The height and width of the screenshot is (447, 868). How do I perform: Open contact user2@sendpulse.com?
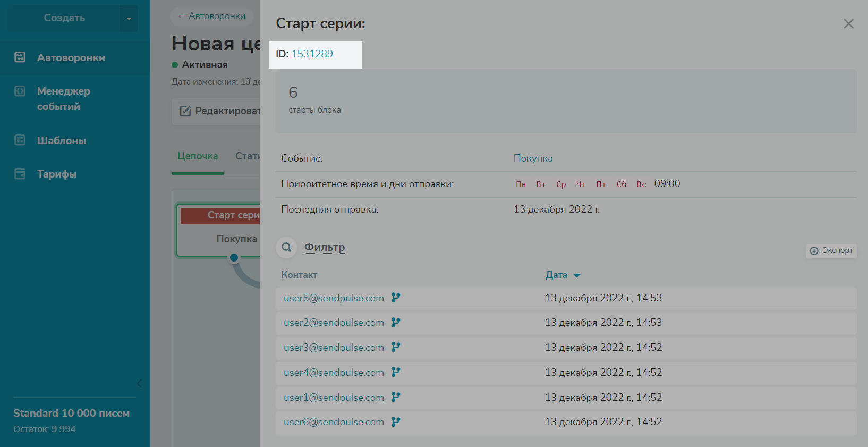(334, 323)
